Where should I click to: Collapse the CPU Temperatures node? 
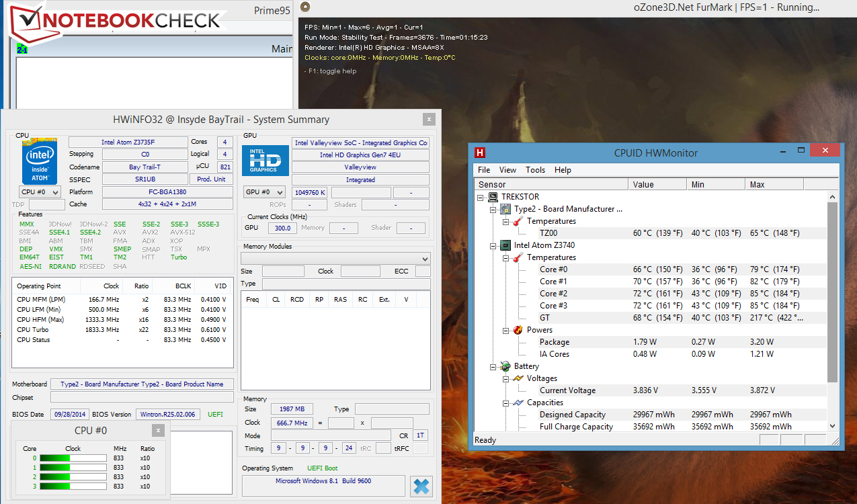click(x=505, y=258)
